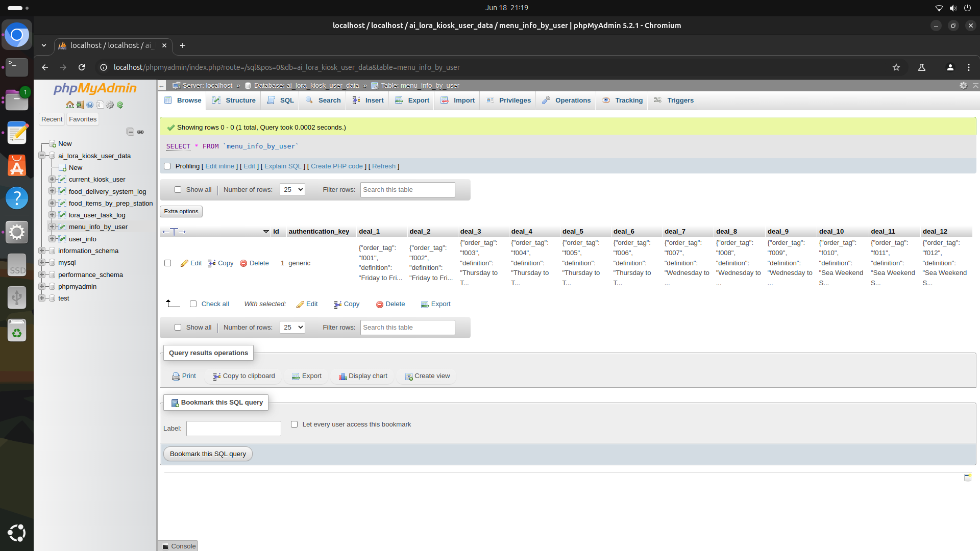Click the pencil Edit icon in row 1

coord(184,263)
